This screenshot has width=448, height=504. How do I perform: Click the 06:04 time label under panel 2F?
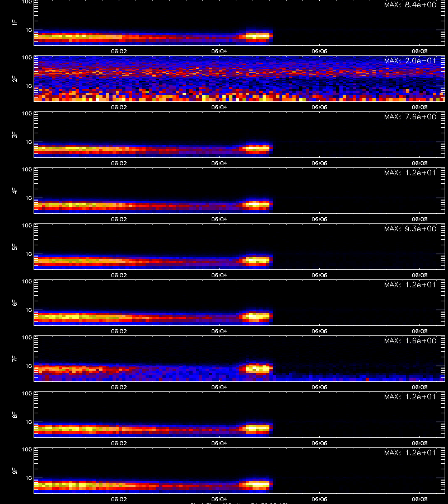(219, 108)
